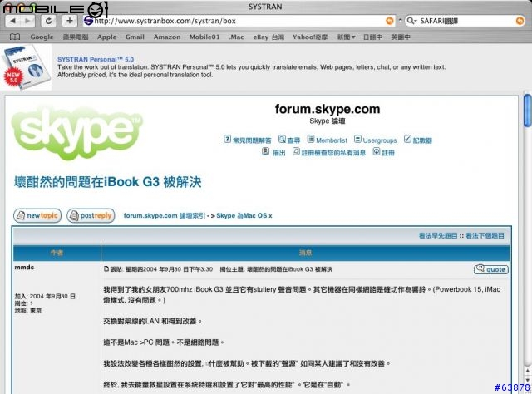
Task: Click the SAFARI search input field
Action: pos(466,21)
